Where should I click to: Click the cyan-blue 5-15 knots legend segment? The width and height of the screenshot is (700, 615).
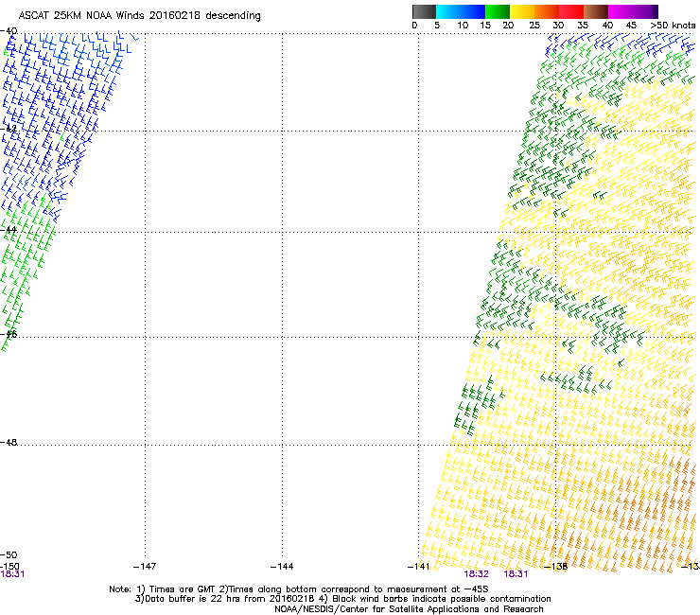(x=461, y=11)
